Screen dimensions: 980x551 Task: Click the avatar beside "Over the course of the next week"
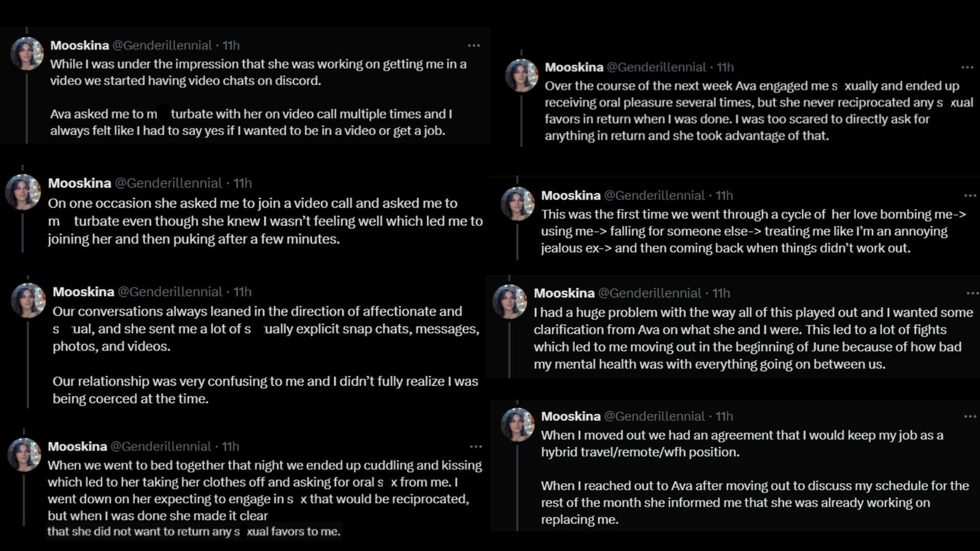coord(521,75)
